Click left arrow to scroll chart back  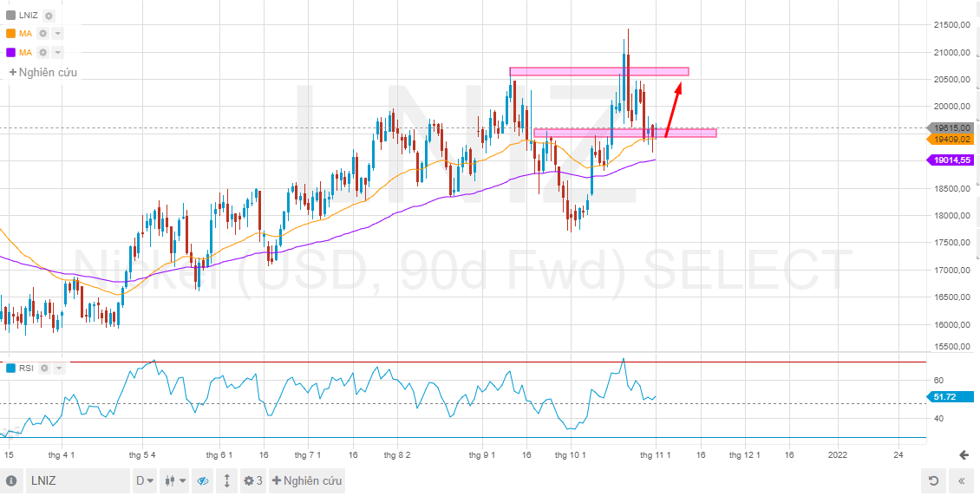964,454
